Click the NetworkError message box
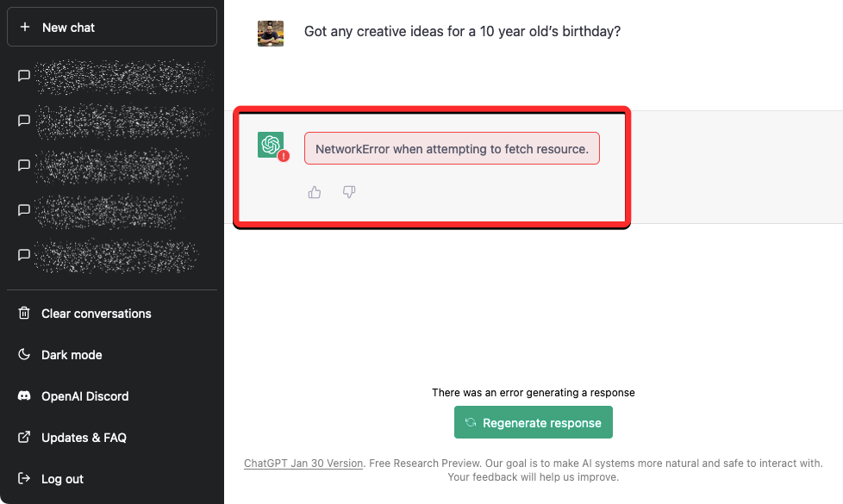The width and height of the screenshot is (843, 504). tap(452, 149)
